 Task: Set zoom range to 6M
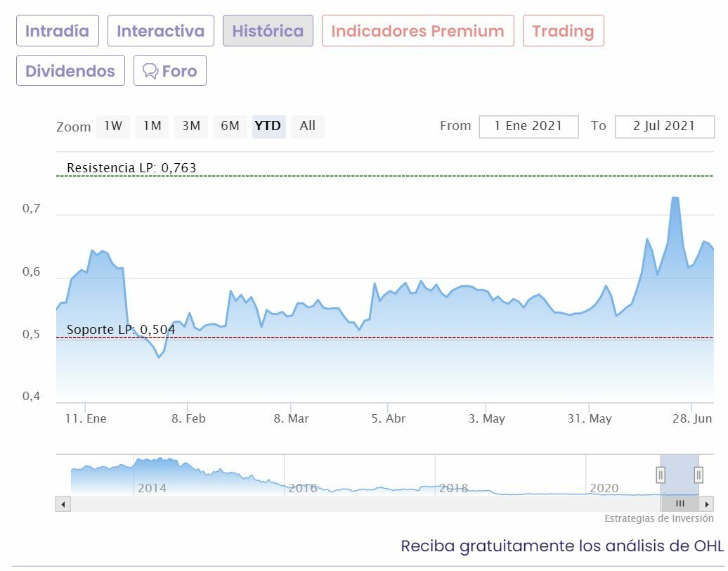[230, 126]
